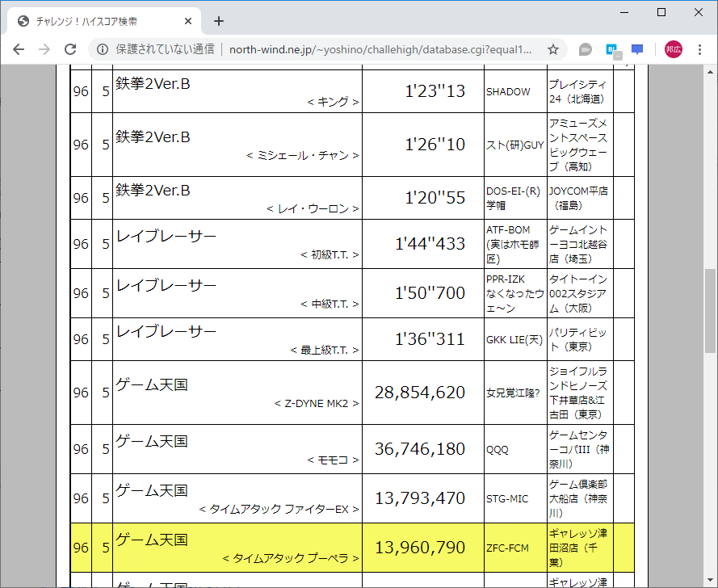Click player name 女兄覚江隆?
The width and height of the screenshot is (718, 588).
tap(513, 393)
